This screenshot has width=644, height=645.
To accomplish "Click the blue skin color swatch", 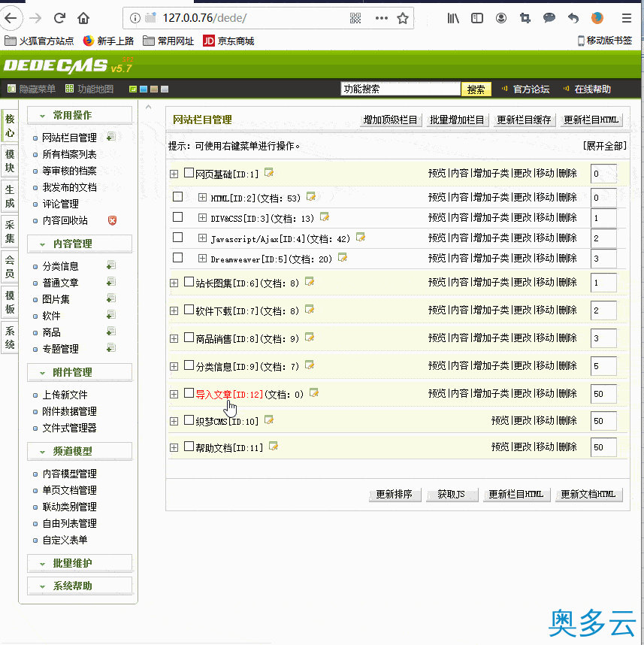I will point(144,89).
